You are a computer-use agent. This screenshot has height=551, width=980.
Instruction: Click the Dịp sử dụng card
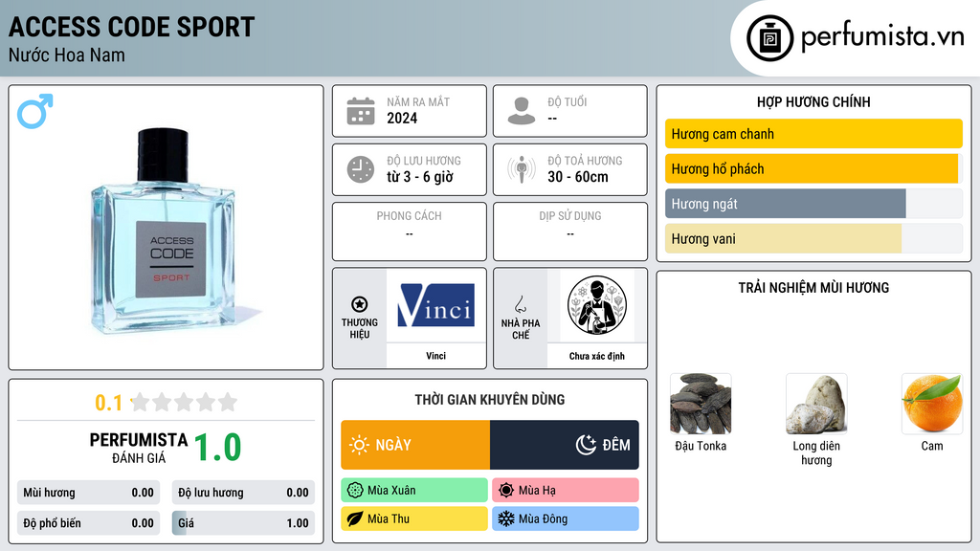[570, 231]
